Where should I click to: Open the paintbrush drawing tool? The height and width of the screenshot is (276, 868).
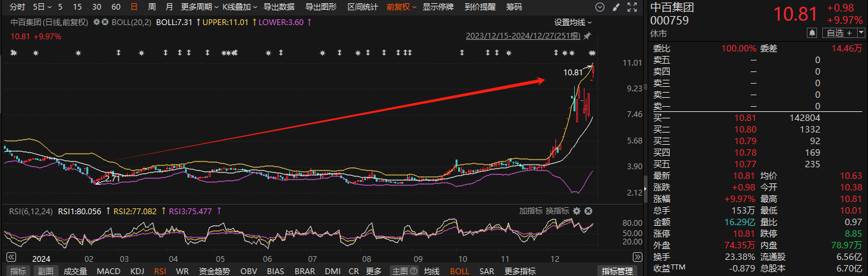point(616,7)
